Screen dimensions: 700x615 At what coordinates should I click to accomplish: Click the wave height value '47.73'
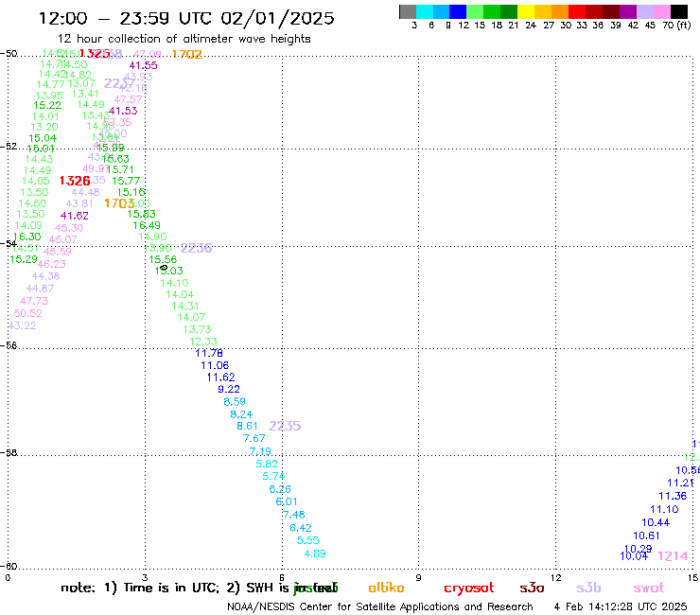pyautogui.click(x=34, y=301)
